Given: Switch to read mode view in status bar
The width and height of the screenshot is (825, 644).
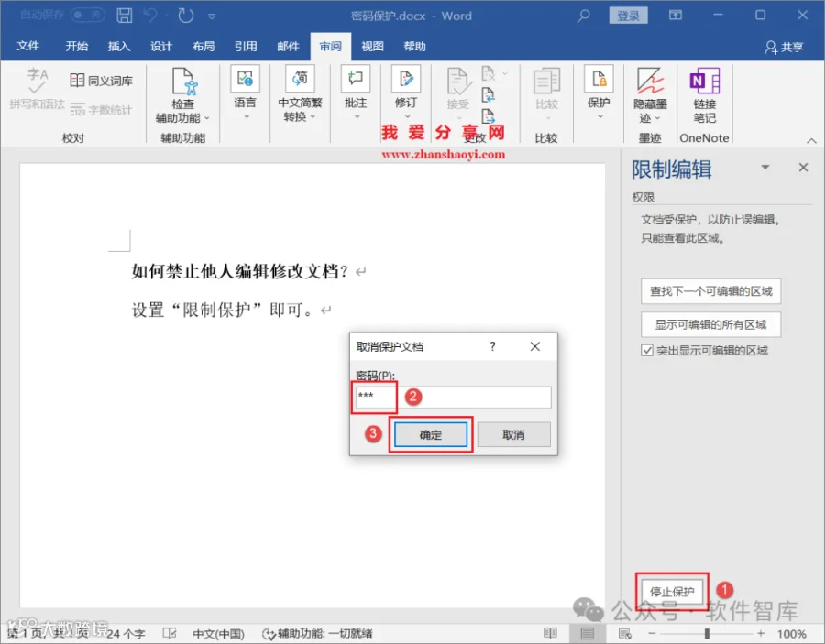Looking at the screenshot, I should (x=550, y=633).
